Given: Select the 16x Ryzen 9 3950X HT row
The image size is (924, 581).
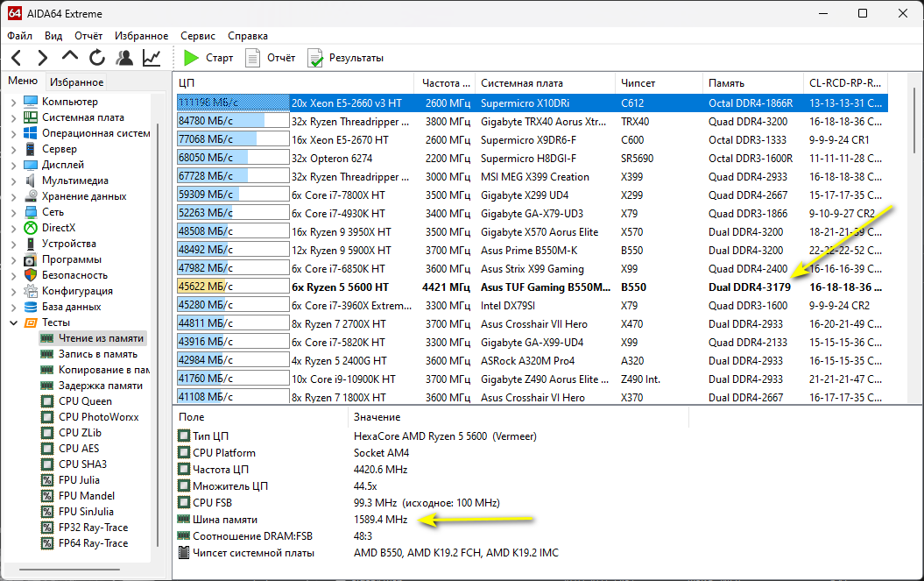Looking at the screenshot, I should coord(533,232).
